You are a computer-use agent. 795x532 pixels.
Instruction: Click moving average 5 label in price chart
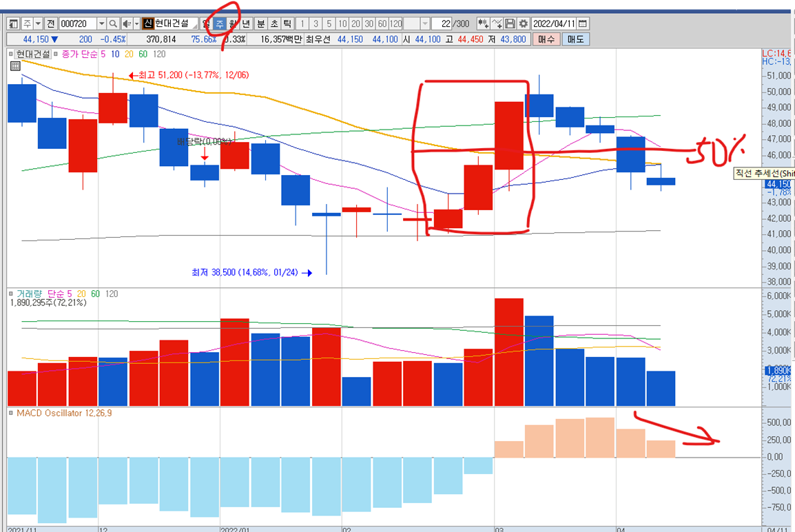103,54
